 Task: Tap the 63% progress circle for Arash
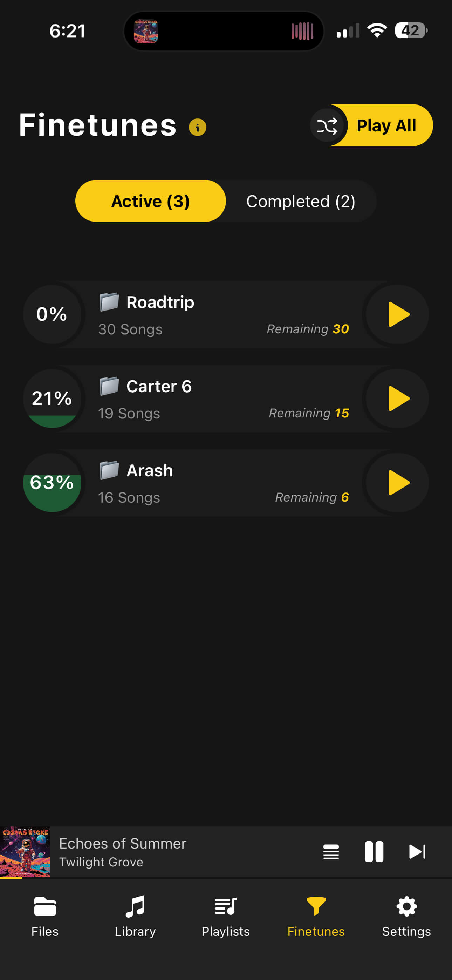click(x=52, y=482)
